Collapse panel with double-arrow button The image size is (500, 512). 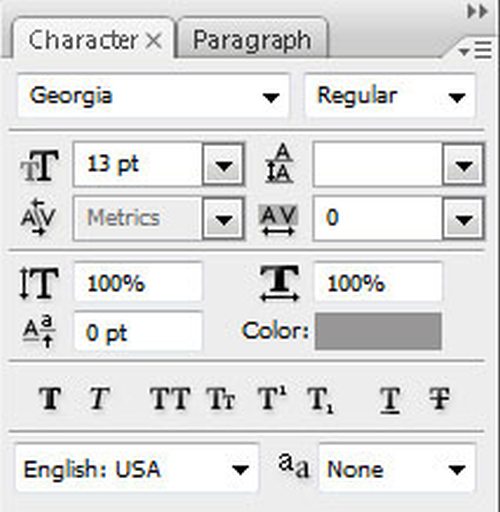(x=477, y=12)
